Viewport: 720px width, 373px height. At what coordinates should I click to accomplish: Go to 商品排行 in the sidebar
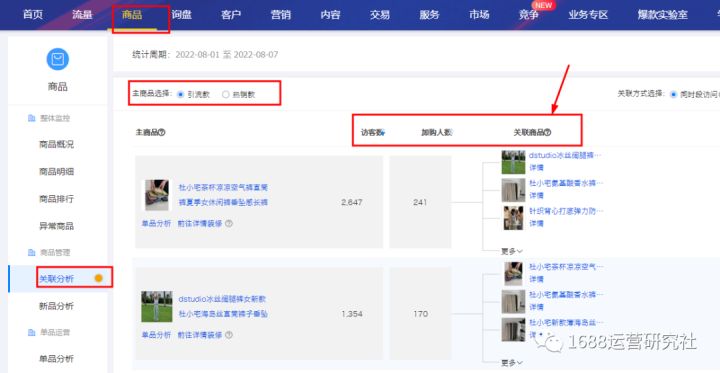coord(56,199)
